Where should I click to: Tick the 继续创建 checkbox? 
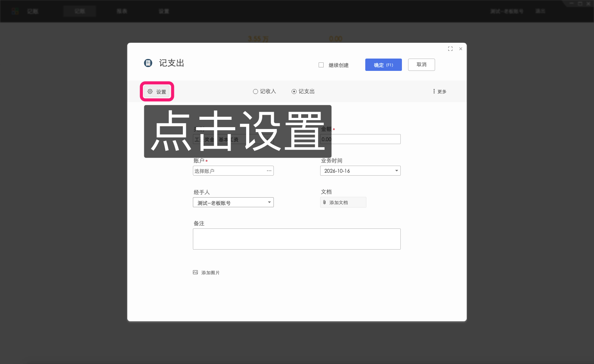321,65
